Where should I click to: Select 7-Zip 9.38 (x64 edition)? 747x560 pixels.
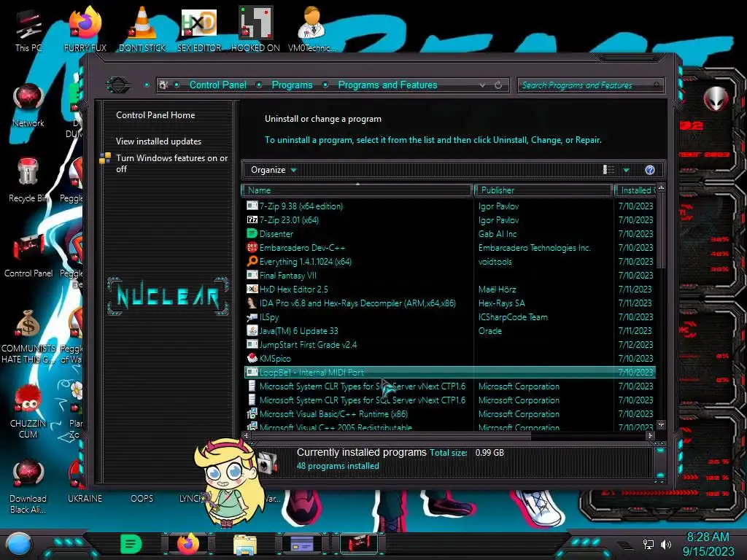tap(450, 206)
